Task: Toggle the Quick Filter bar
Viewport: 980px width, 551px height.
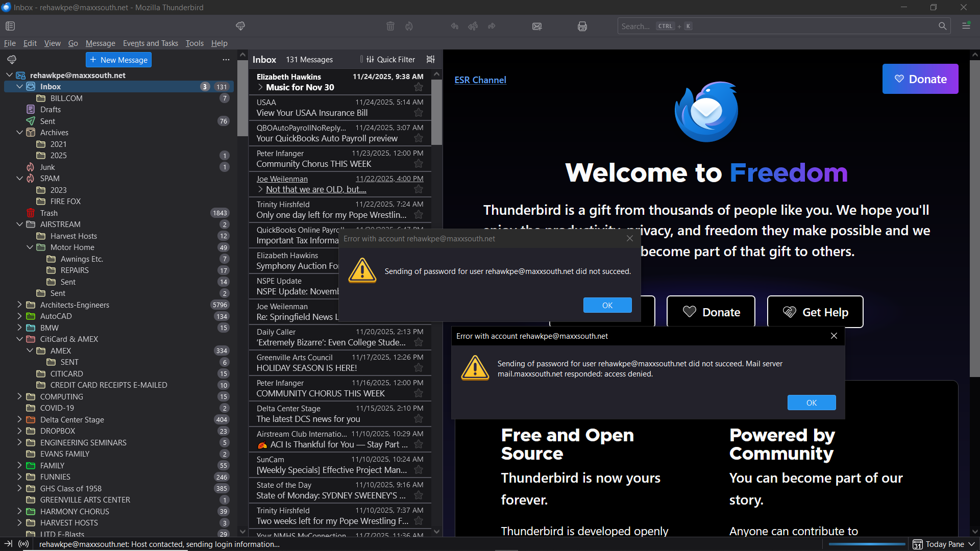Action: pyautogui.click(x=391, y=60)
